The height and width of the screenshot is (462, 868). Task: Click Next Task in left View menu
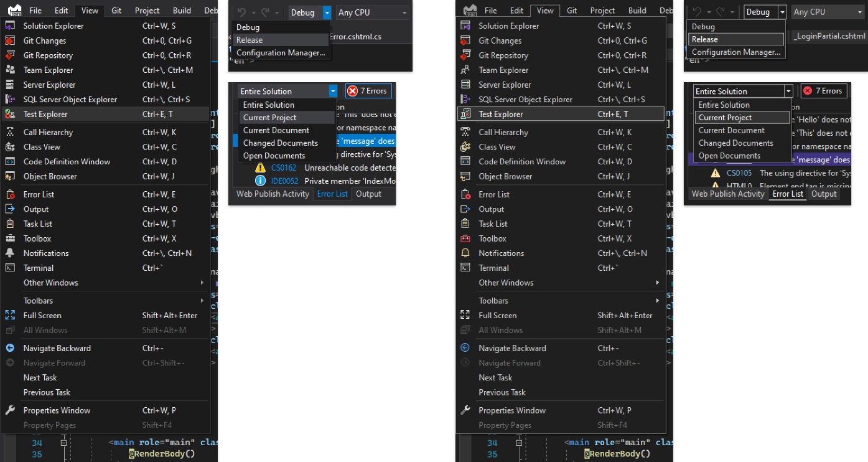pos(106,378)
